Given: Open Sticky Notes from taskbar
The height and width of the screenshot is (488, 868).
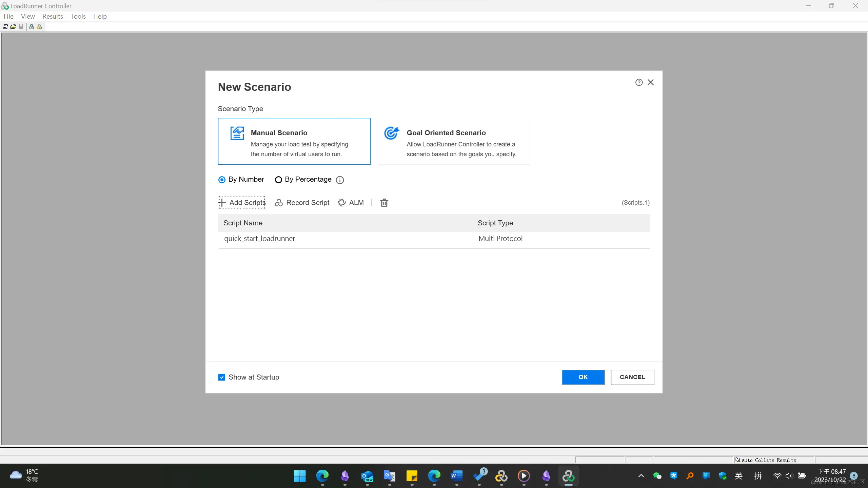Looking at the screenshot, I should 412,476.
